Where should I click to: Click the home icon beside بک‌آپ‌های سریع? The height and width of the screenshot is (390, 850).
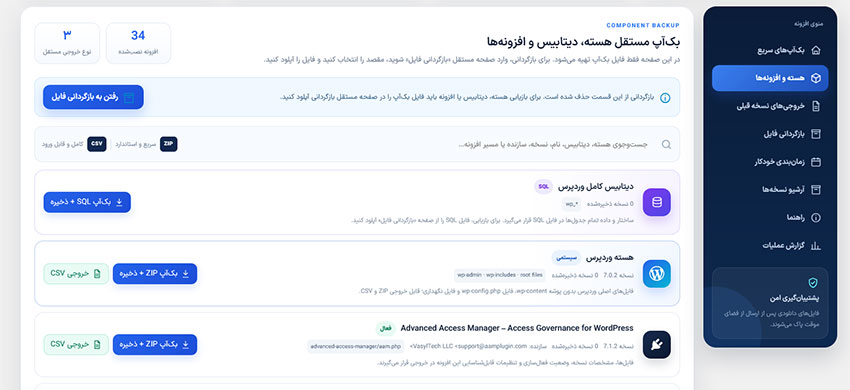pos(816,50)
